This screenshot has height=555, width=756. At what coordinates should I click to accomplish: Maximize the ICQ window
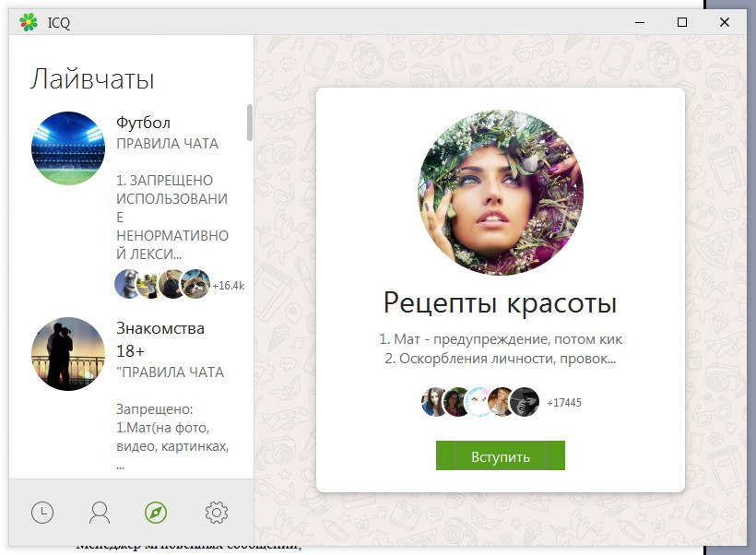point(681,22)
